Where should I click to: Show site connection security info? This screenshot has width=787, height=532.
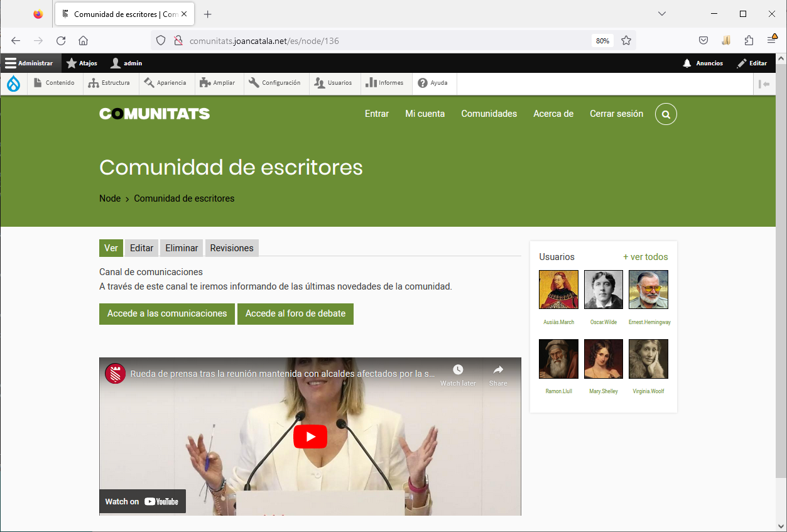point(178,41)
